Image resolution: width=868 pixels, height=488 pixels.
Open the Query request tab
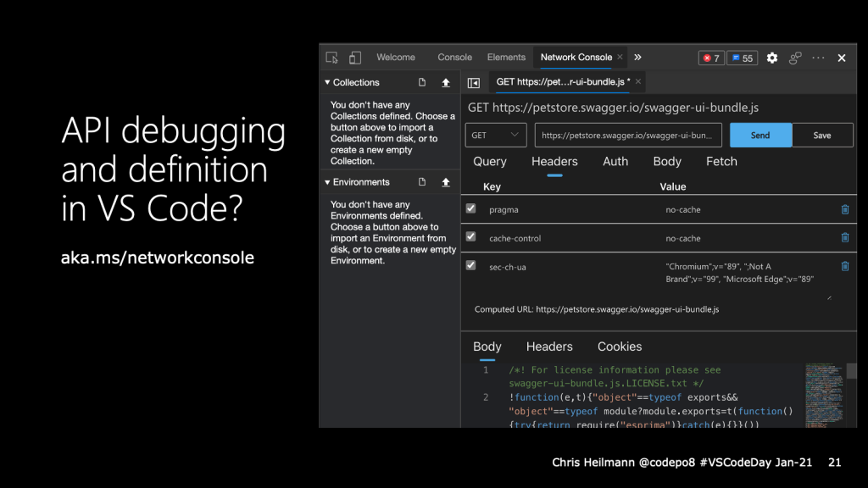point(489,162)
